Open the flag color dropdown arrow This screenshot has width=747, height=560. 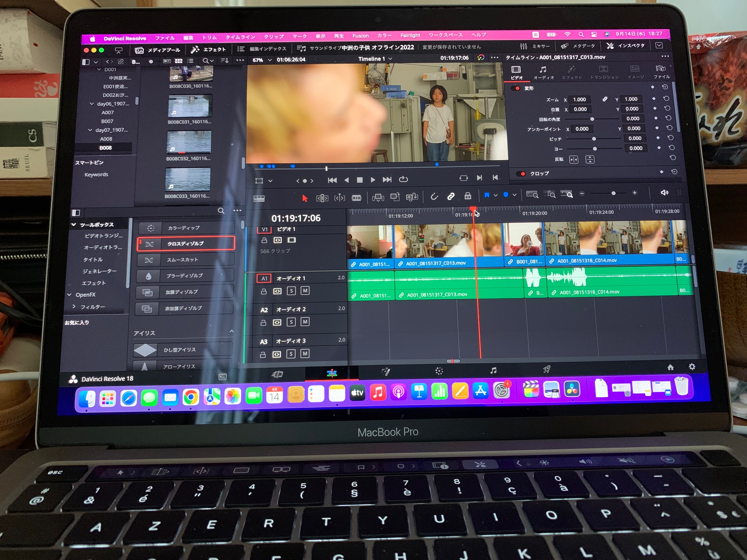pyautogui.click(x=495, y=195)
